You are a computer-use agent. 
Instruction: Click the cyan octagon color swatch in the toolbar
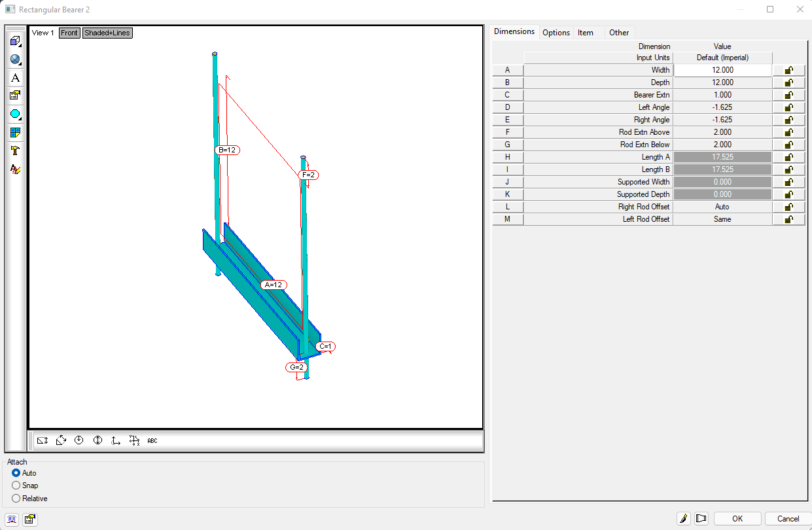pyautogui.click(x=14, y=113)
